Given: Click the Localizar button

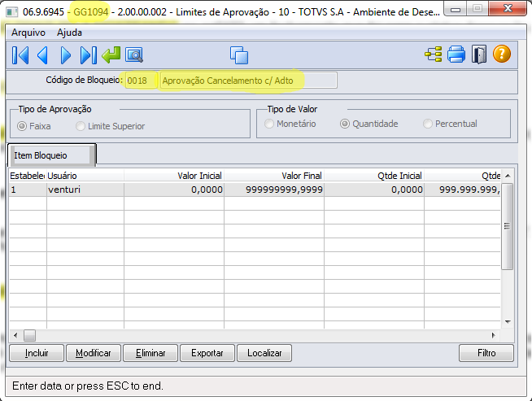Looking at the screenshot, I should point(264,353).
